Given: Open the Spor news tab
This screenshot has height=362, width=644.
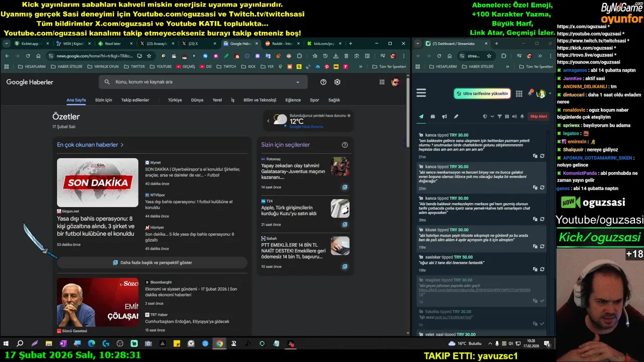Looking at the screenshot, I should 314,100.
